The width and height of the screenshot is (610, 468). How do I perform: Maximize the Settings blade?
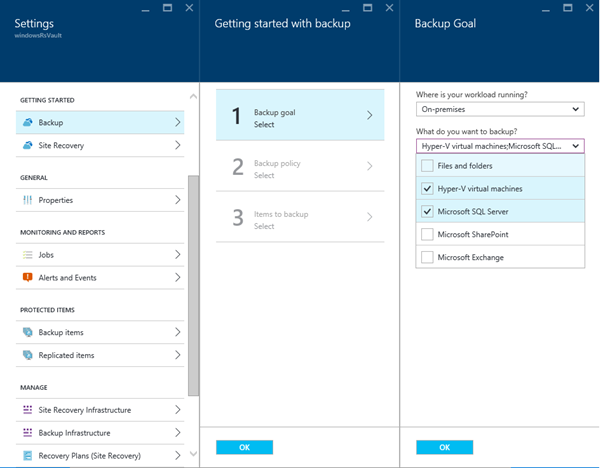click(x=167, y=8)
